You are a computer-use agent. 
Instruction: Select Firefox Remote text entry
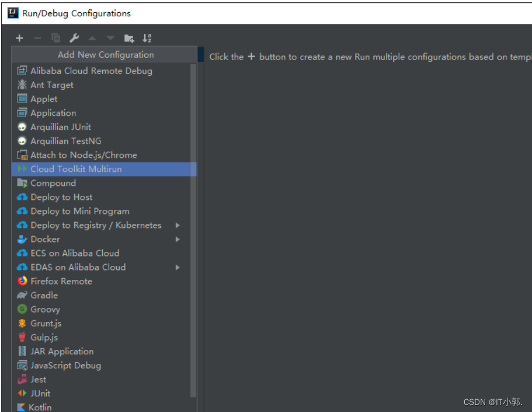pos(61,281)
